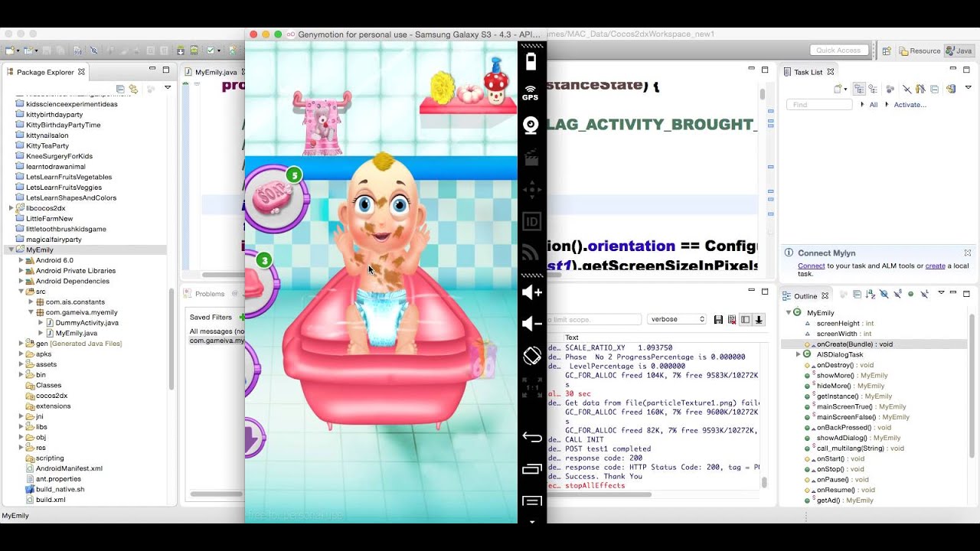Click Synchronize Changed icon in Task List
980x551 pixels.
(952, 89)
